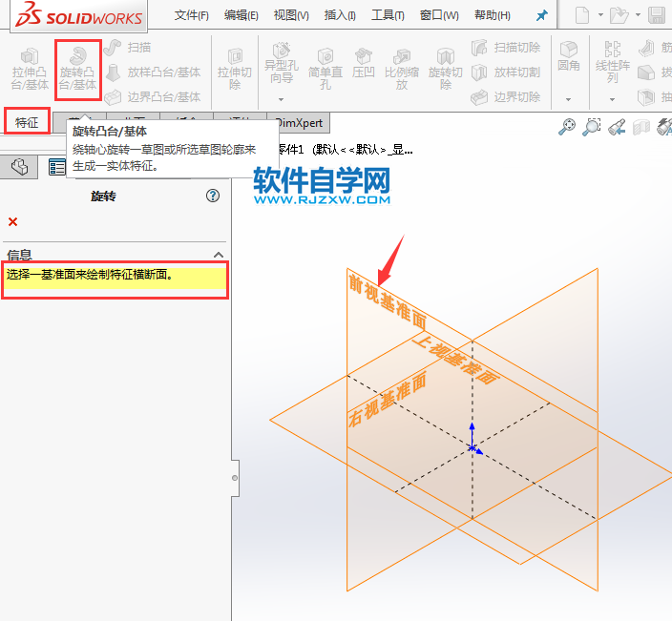Open the 文件(F) menu
672x621 pixels.
[191, 15]
